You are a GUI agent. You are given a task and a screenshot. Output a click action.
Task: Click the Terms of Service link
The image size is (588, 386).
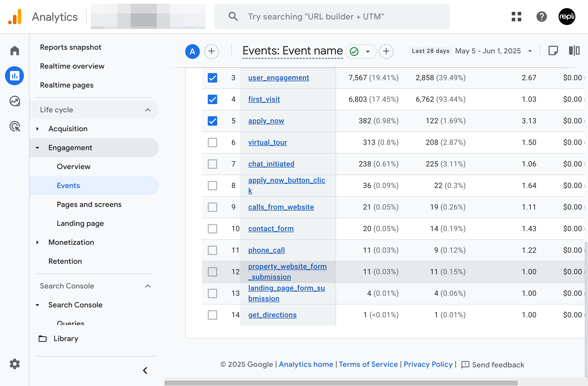tap(368, 364)
